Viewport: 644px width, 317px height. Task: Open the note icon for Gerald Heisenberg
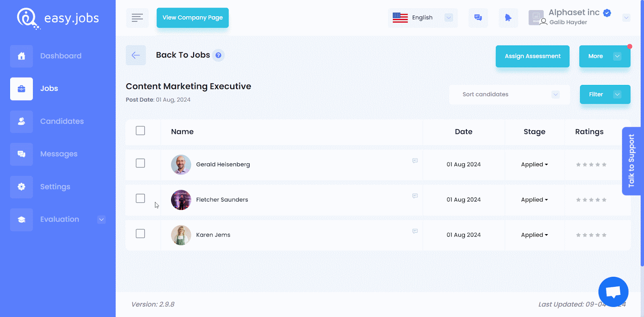(x=415, y=161)
